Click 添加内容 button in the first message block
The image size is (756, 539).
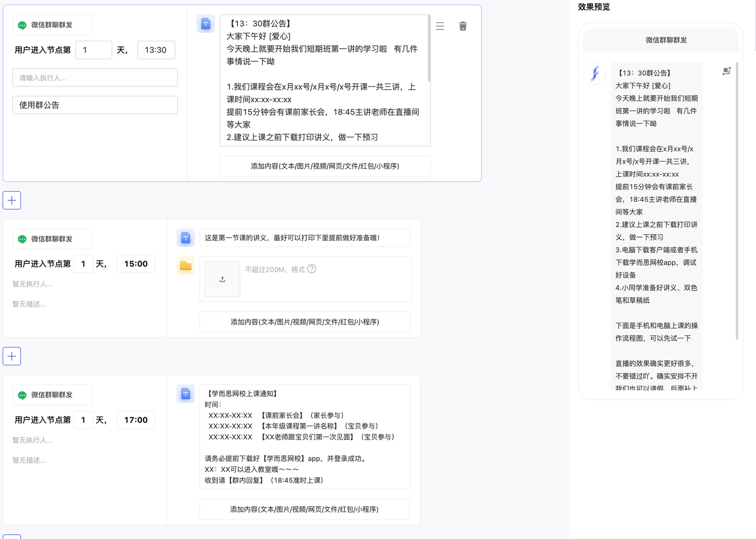click(x=325, y=166)
